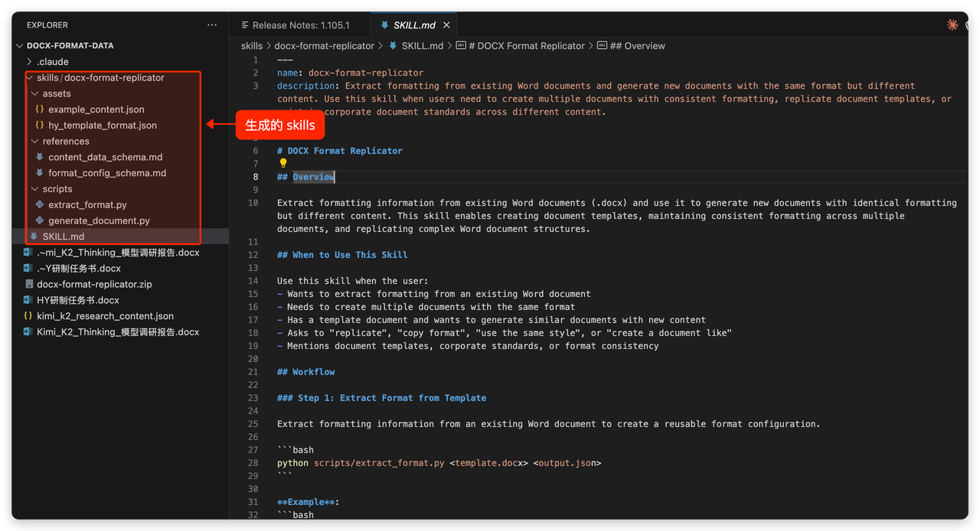This screenshot has height=531, width=980.
Task: Open generate_document.py from the explorer
Action: (99, 221)
